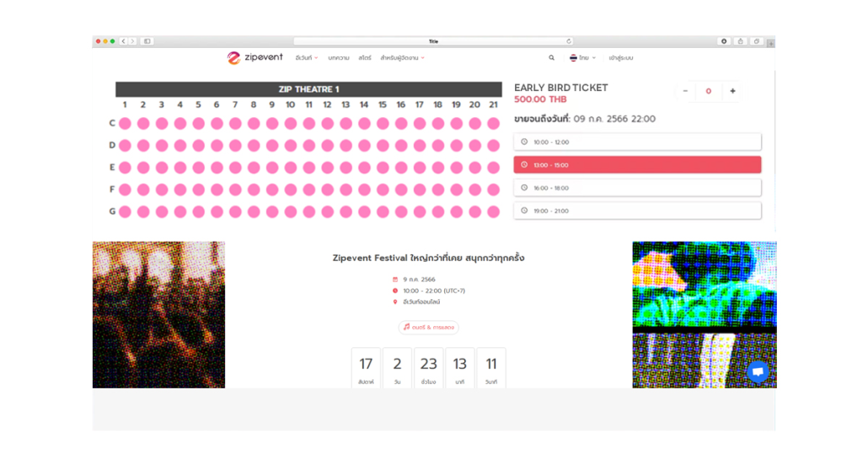This screenshot has height=454, width=868.
Task: Pick seat C1 in Zip Theatre 1
Action: [x=125, y=123]
